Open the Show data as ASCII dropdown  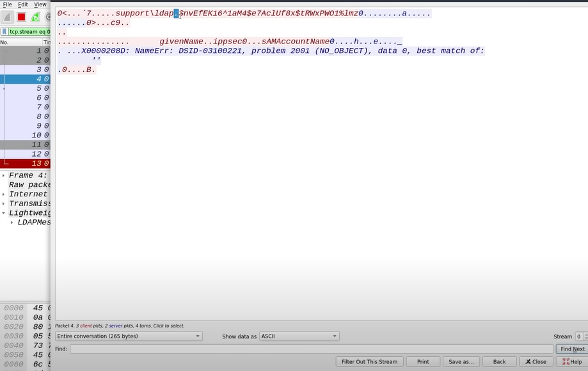tap(299, 336)
